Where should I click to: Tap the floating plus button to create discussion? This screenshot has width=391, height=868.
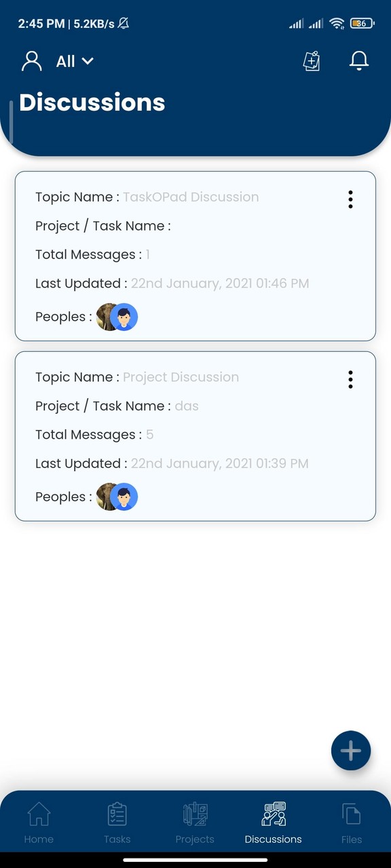point(350,751)
